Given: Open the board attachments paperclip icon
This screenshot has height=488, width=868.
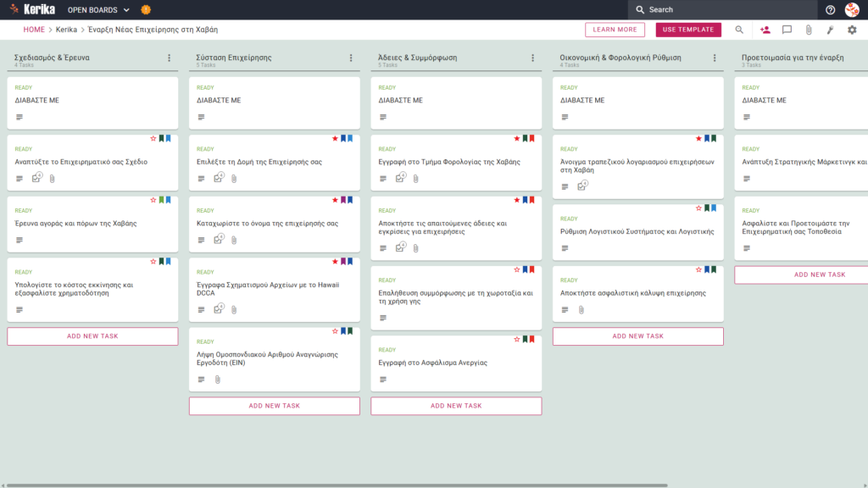Looking at the screenshot, I should pyautogui.click(x=809, y=30).
